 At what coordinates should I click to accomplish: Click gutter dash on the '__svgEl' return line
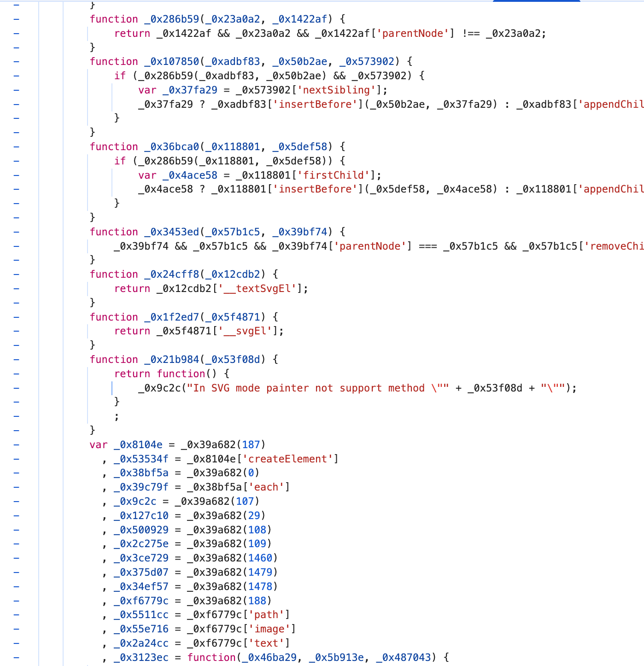(x=17, y=331)
